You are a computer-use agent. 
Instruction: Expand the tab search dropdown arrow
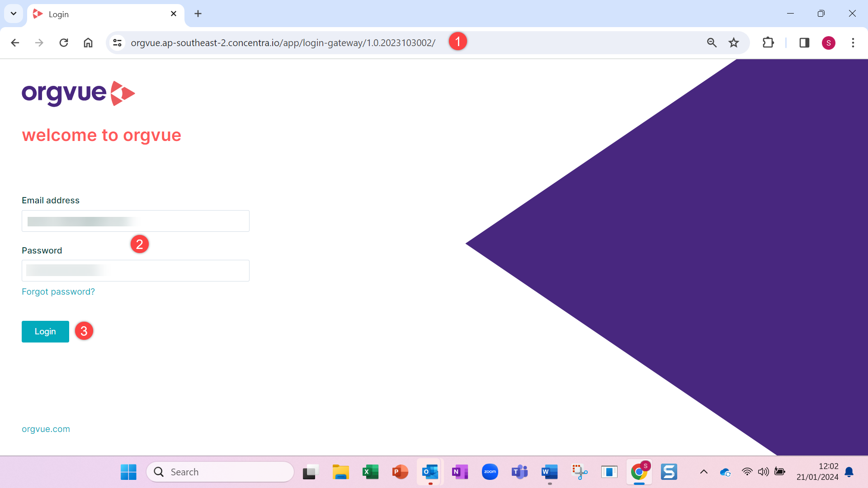14,14
